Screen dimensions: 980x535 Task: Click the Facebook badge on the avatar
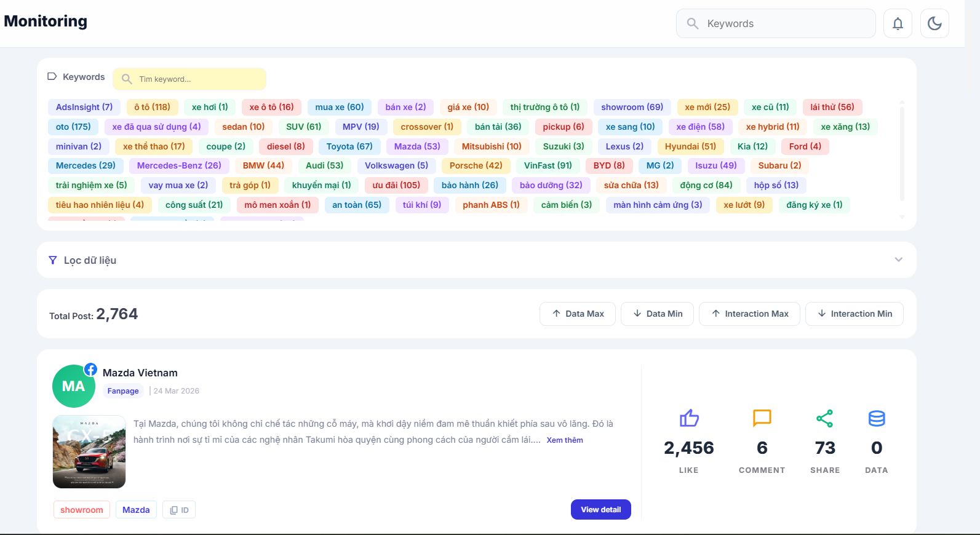[x=90, y=370]
